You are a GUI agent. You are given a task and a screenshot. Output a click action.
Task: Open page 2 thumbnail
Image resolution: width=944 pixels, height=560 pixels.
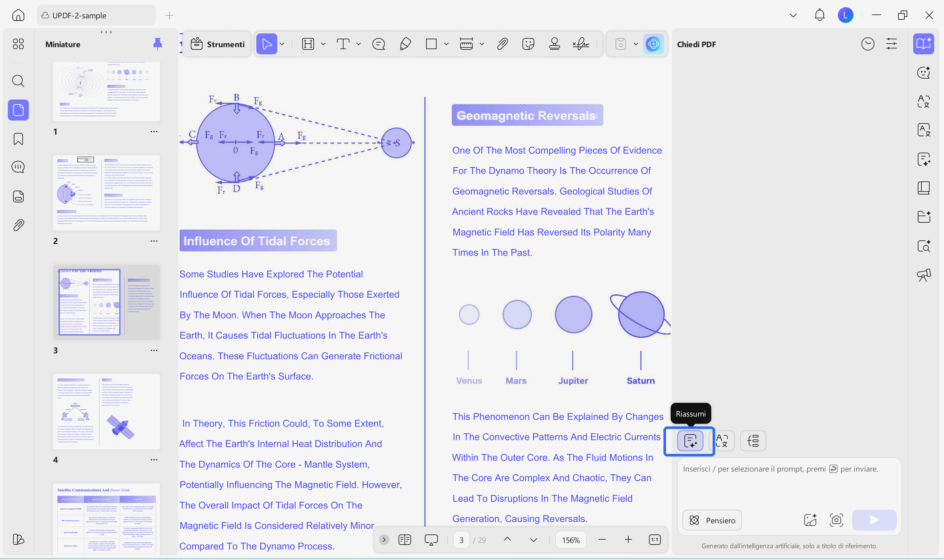[107, 193]
